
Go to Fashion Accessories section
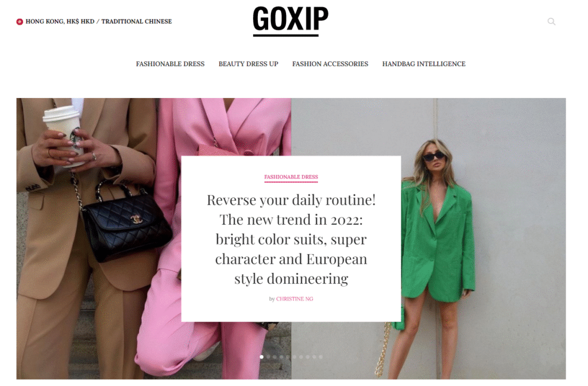pos(330,64)
